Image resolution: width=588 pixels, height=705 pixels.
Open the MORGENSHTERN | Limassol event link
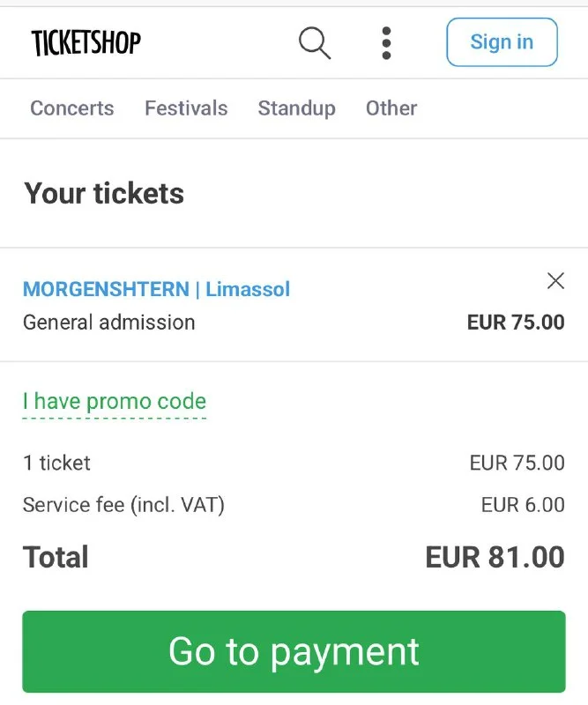point(156,289)
